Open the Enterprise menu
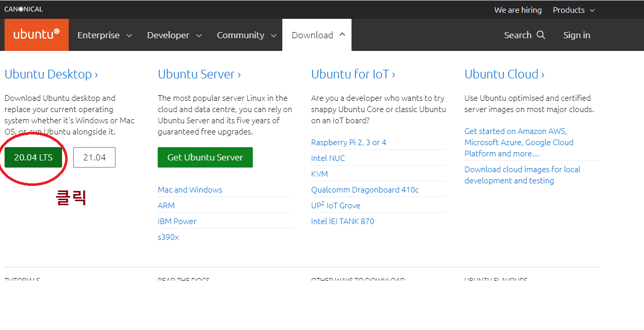 (104, 35)
